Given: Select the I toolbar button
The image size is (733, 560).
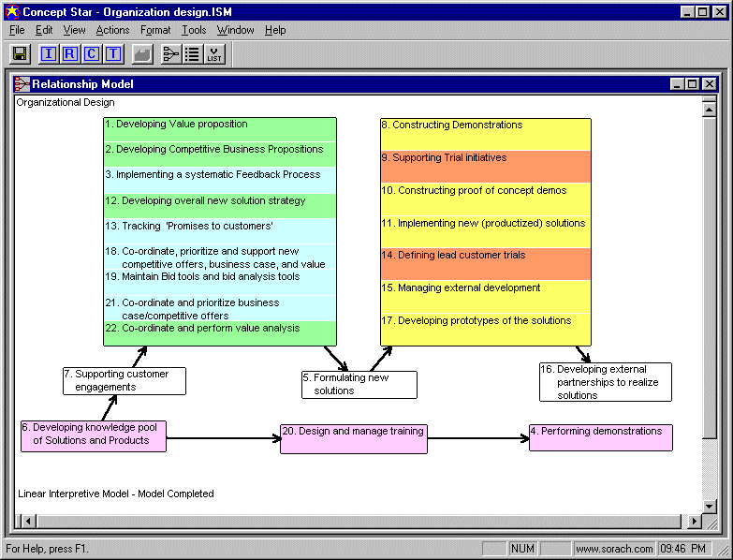Looking at the screenshot, I should coord(49,53).
